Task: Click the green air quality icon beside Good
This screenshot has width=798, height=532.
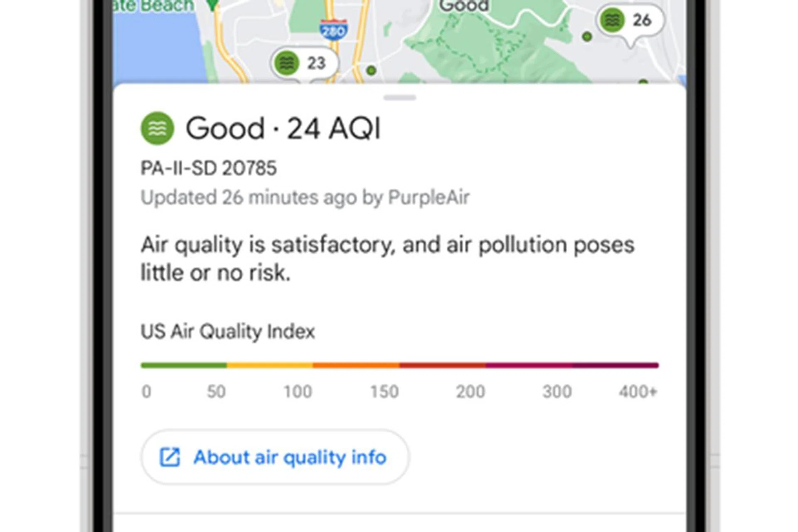Action: (157, 128)
